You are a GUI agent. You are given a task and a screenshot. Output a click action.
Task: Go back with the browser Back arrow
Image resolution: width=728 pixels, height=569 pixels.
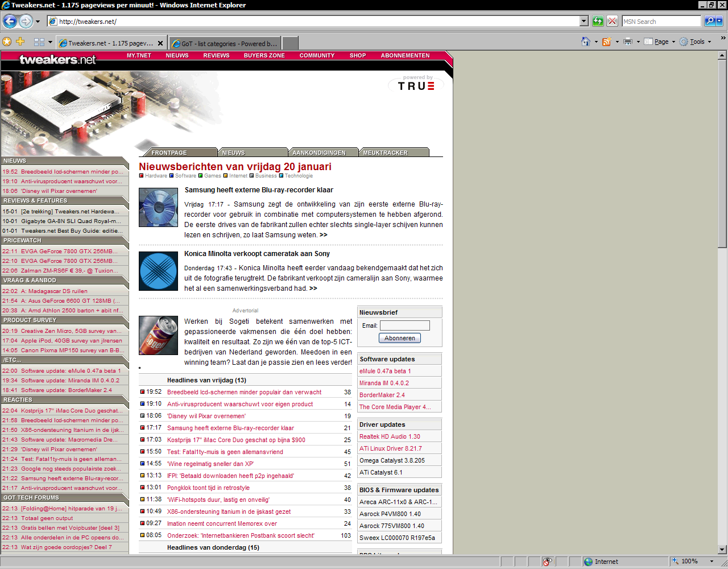point(10,22)
